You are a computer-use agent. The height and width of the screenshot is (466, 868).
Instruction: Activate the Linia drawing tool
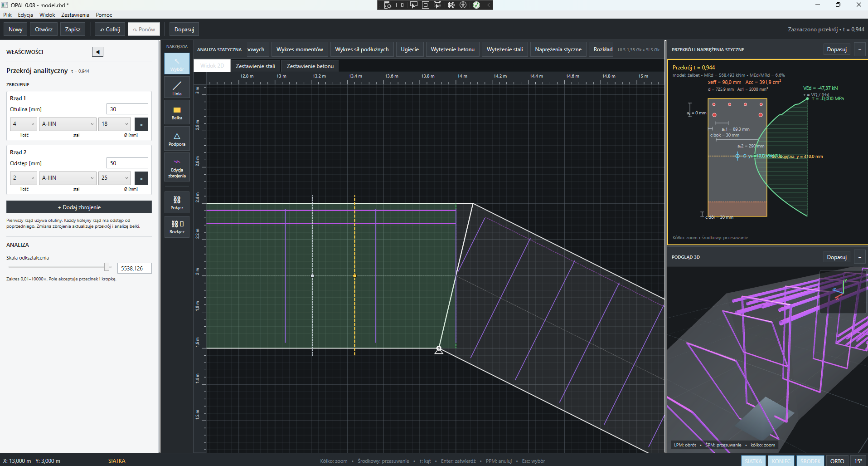177,88
